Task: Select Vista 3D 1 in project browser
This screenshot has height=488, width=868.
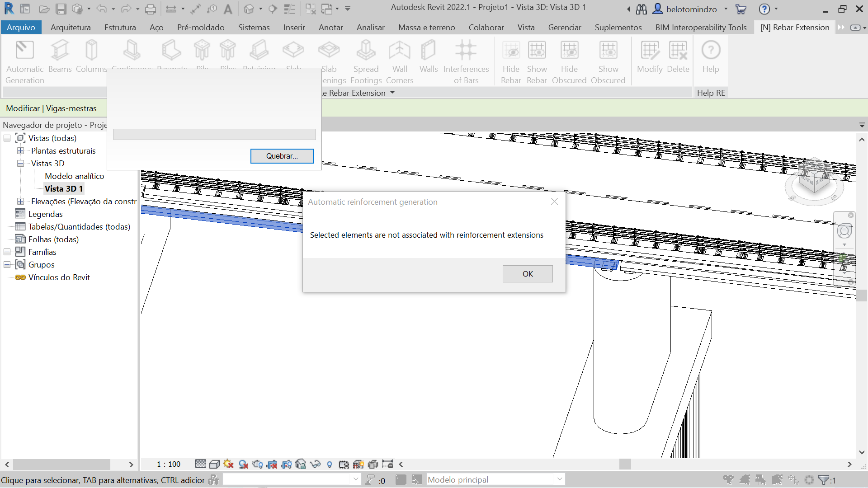Action: (64, 188)
